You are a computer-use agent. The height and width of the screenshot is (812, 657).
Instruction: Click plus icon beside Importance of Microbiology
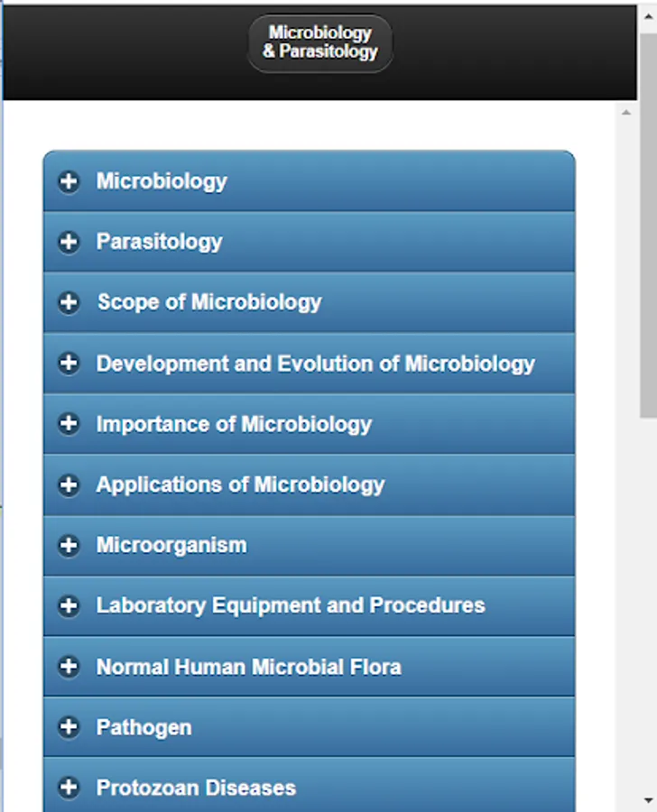(x=69, y=424)
